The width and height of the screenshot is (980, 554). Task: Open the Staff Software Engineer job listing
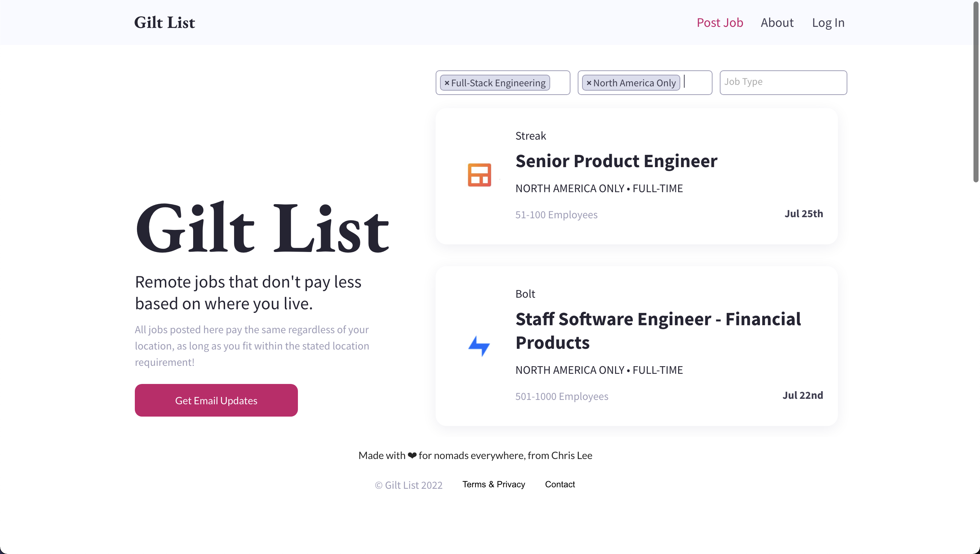[x=658, y=331]
